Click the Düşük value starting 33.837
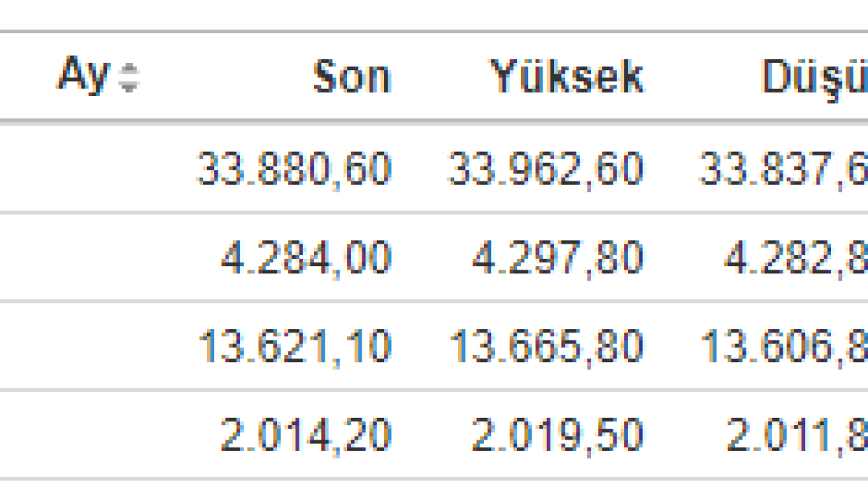 pyautogui.click(x=783, y=170)
